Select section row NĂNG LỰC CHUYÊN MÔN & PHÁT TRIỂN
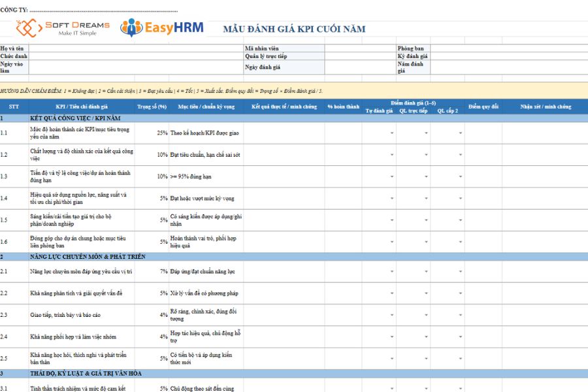588x392 pixels. point(294,257)
